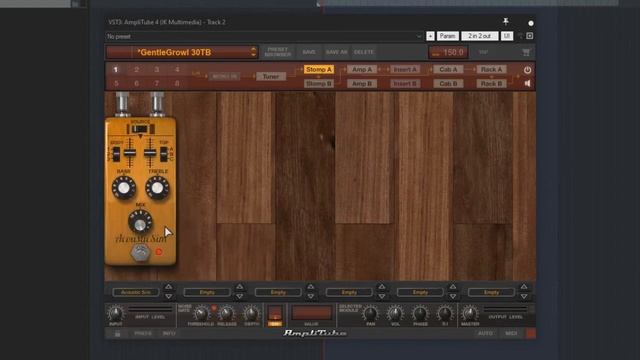The width and height of the screenshot is (640, 360).
Task: Click the Input knob
Action: 116,313
